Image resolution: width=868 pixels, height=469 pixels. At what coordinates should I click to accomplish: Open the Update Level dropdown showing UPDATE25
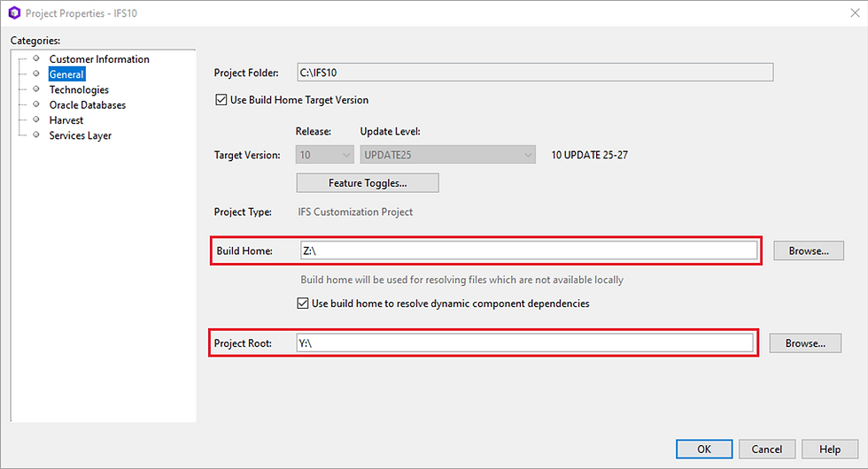pyautogui.click(x=447, y=155)
